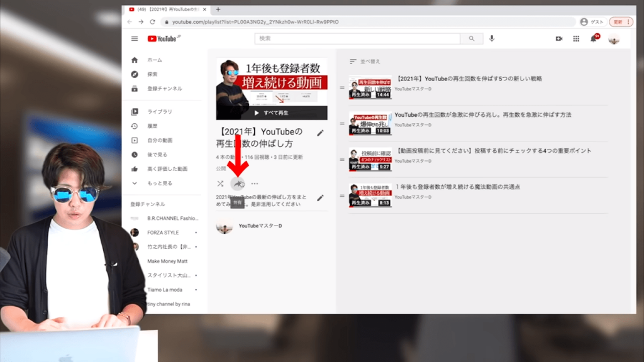Image resolution: width=644 pixels, height=362 pixels.
Task: Click drag handle of the 8:13 video
Action: click(342, 196)
